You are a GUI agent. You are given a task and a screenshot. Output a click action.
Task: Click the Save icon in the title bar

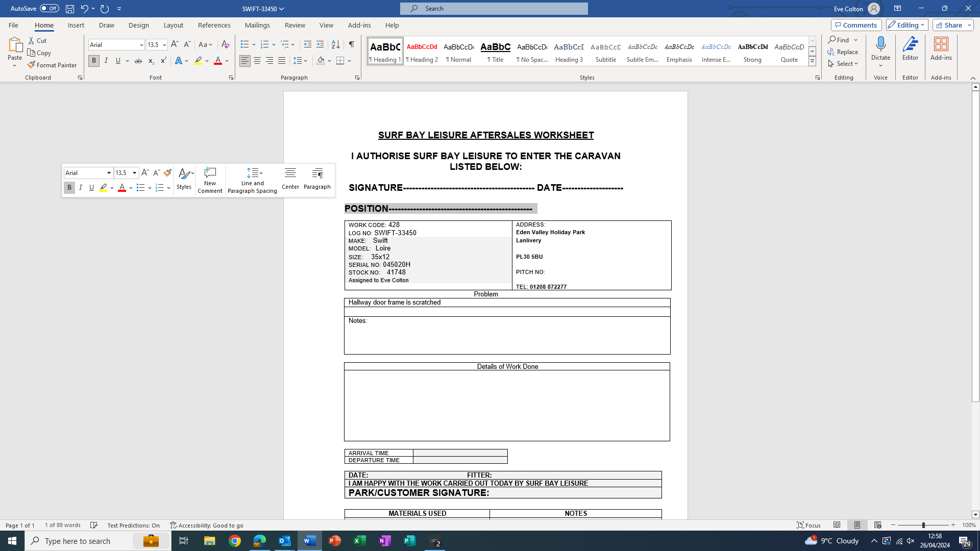69,9
